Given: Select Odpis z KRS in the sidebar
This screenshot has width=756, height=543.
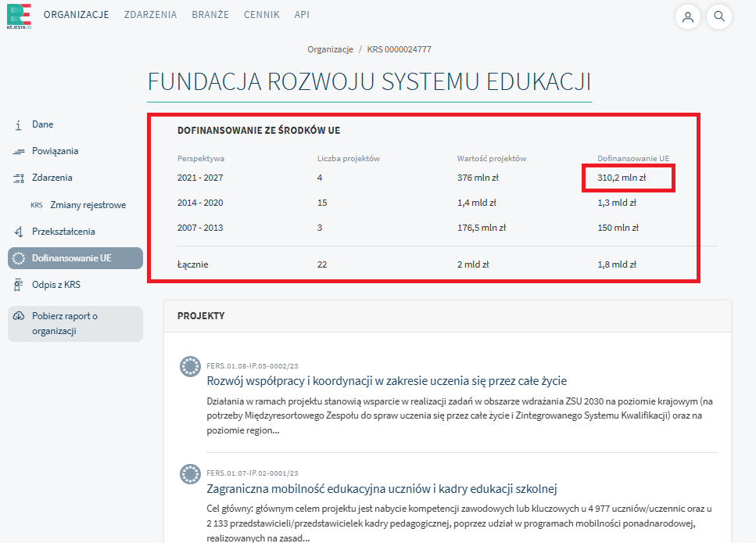Looking at the screenshot, I should (56, 285).
